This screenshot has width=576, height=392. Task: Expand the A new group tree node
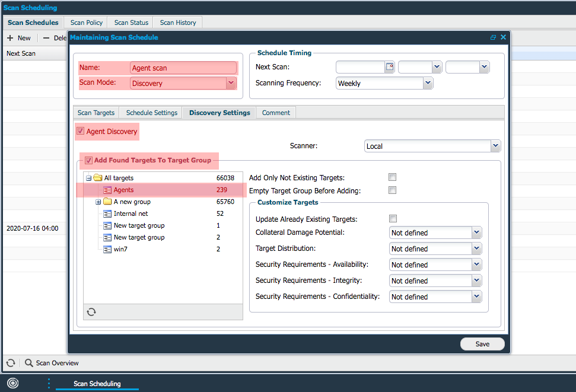98,202
